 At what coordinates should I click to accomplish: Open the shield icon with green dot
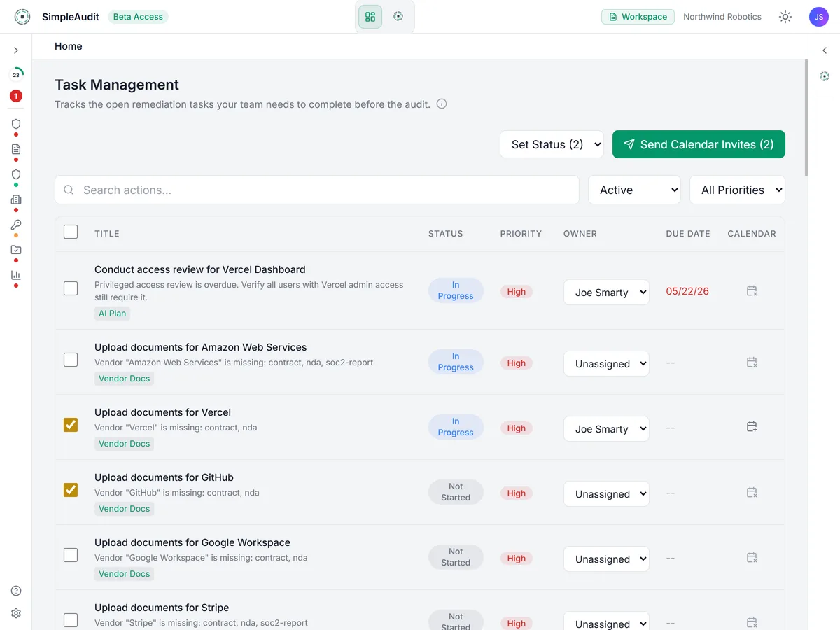click(x=16, y=174)
